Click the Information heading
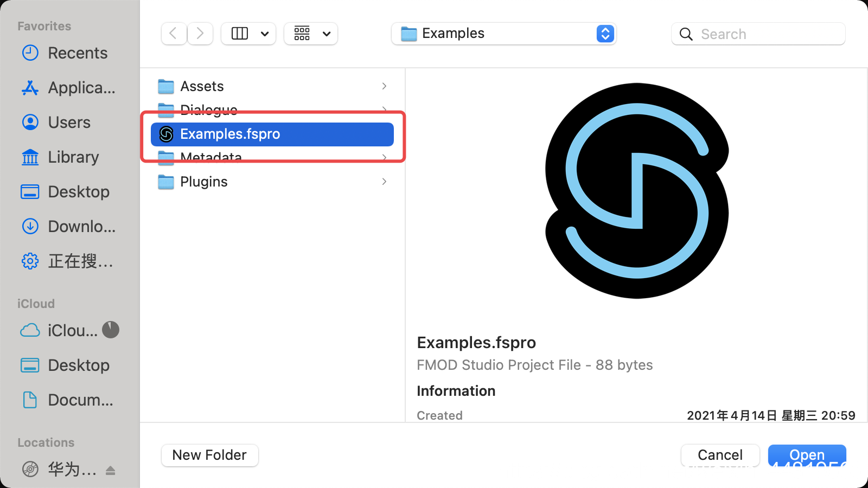The width and height of the screenshot is (868, 488). click(456, 391)
